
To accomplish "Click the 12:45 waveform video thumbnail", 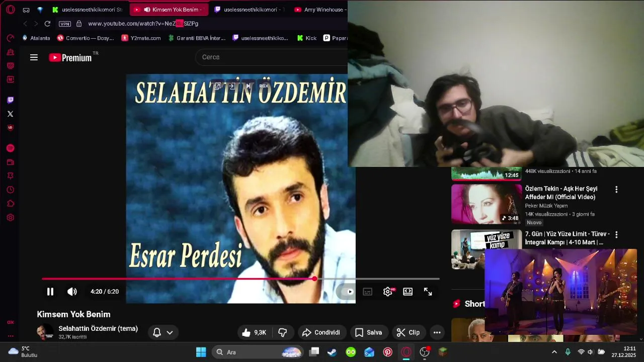I will tap(487, 173).
